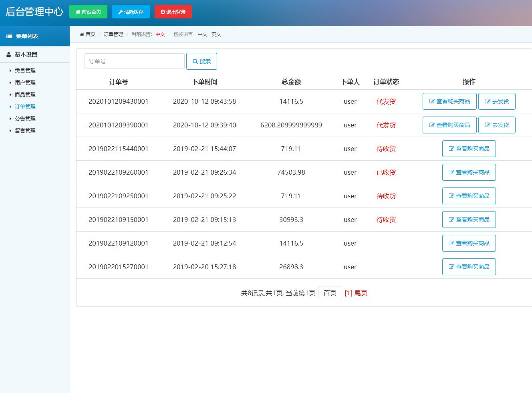Click the 首页 pagination button
This screenshot has width=532, height=393.
point(329,293)
